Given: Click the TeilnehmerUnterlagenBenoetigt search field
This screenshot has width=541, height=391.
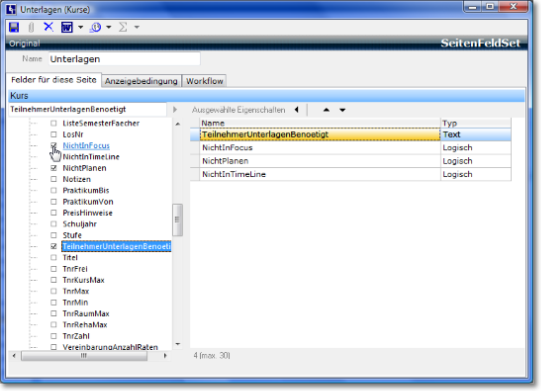Looking at the screenshot, I should tap(88, 109).
